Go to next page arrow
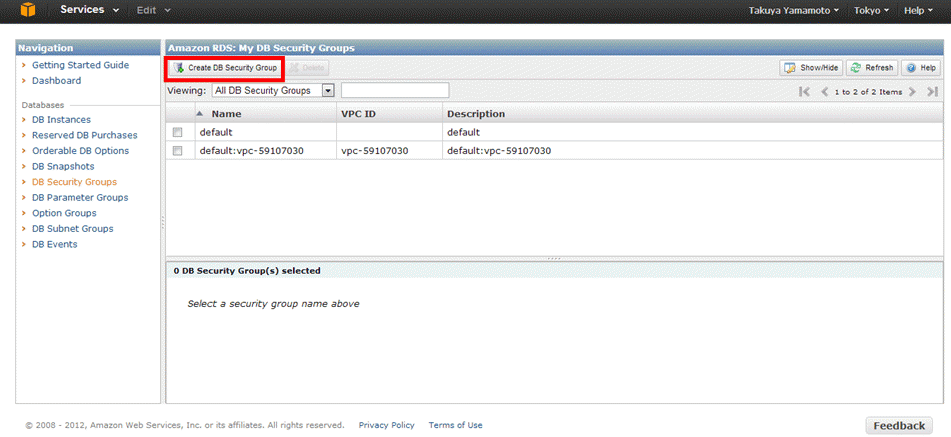Image resolution: width=951 pixels, height=437 pixels. pos(912,92)
